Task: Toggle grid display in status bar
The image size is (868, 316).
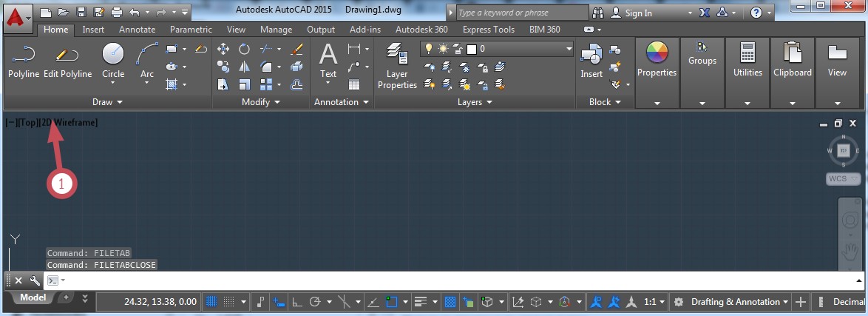Action: click(211, 302)
